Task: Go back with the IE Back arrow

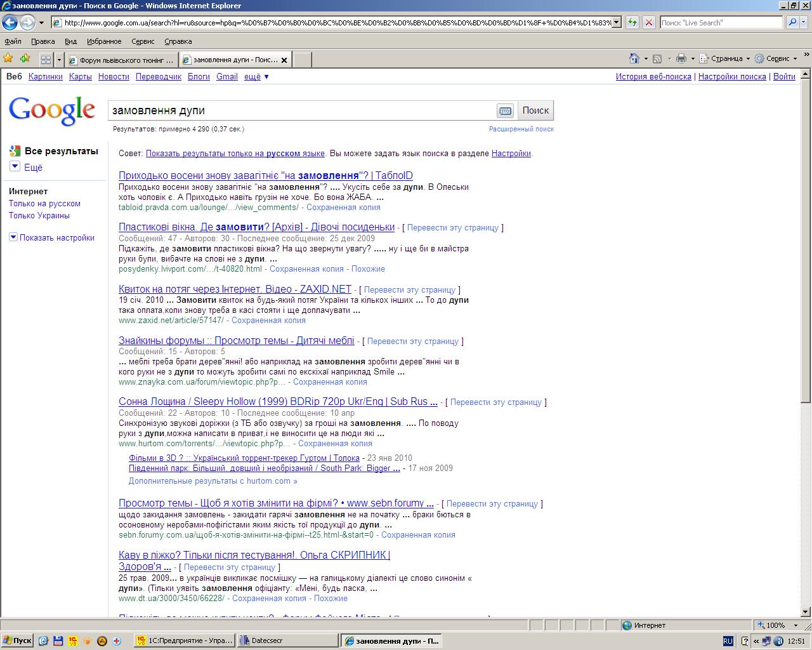Action: pyautogui.click(x=10, y=22)
